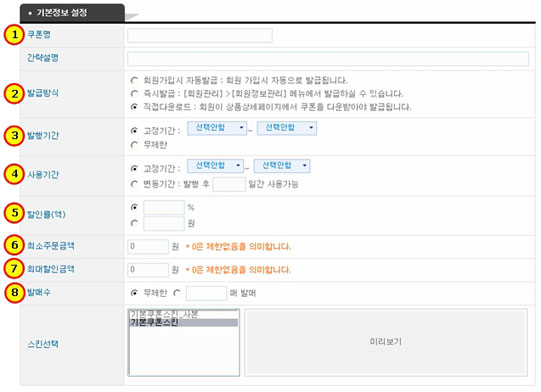The image size is (541, 392).
Task: Open 사용기간 end date dropdown
Action: click(x=282, y=166)
